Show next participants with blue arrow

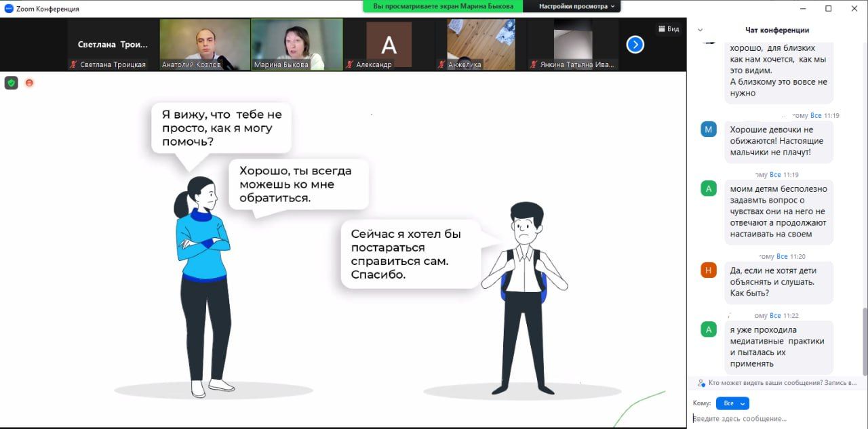[635, 45]
